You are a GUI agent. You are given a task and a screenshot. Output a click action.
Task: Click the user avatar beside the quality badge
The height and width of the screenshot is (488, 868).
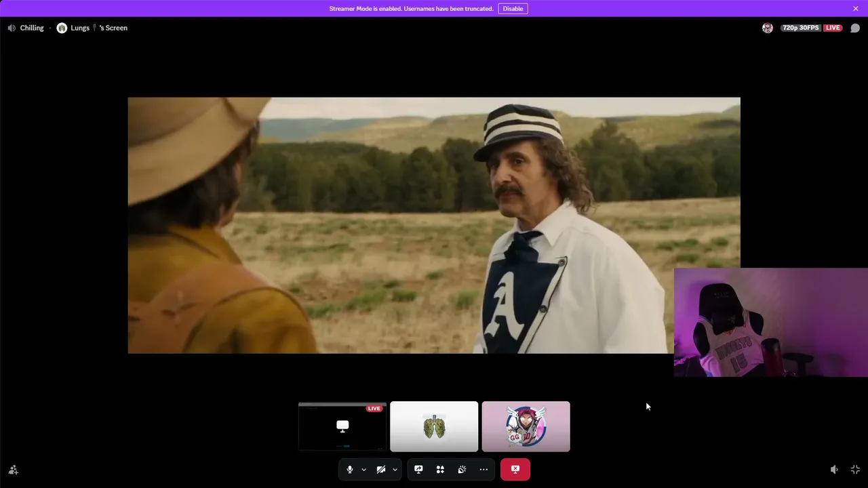768,28
